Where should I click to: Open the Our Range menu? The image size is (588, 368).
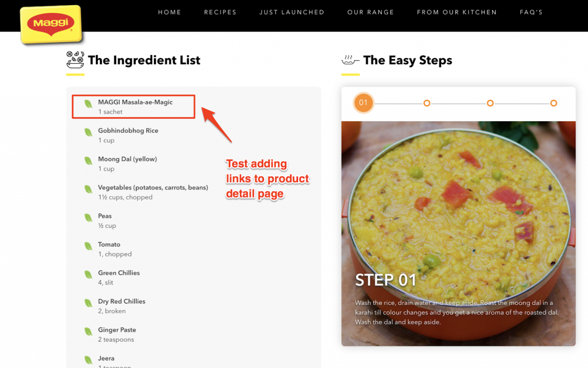(370, 12)
